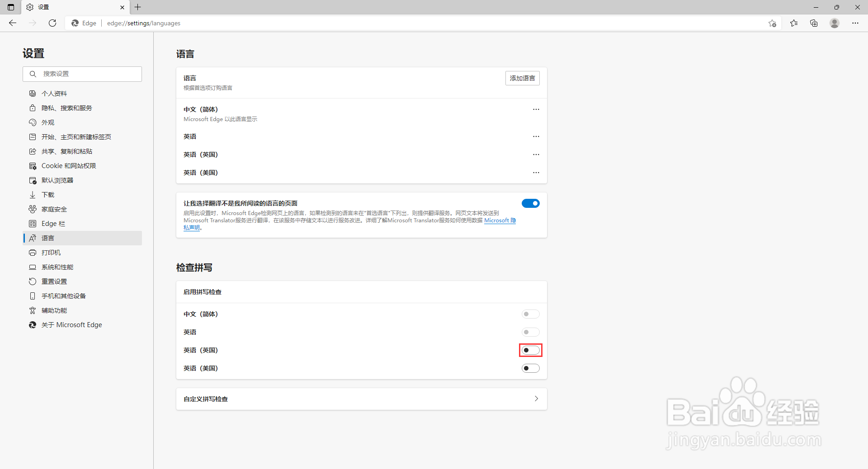Expand the 自定义拼写检查 chevron
Screen dimensions: 868x469
(536, 399)
